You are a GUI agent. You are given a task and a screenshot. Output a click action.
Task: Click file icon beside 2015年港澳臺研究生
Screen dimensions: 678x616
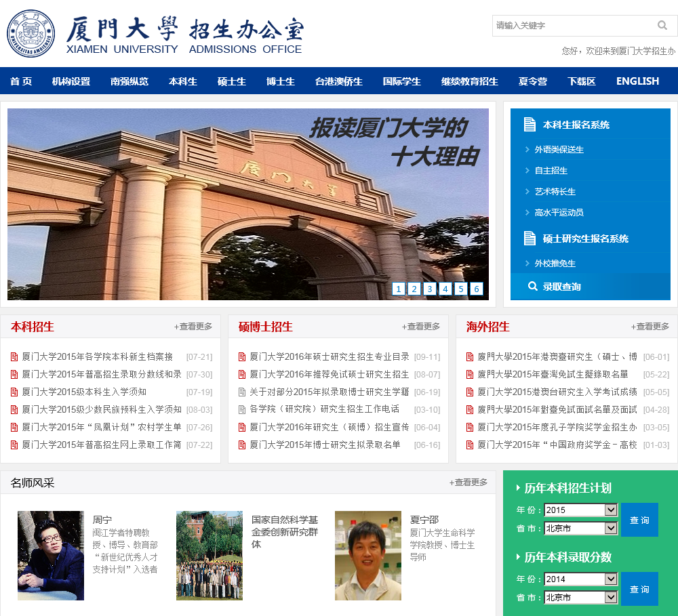coord(470,356)
